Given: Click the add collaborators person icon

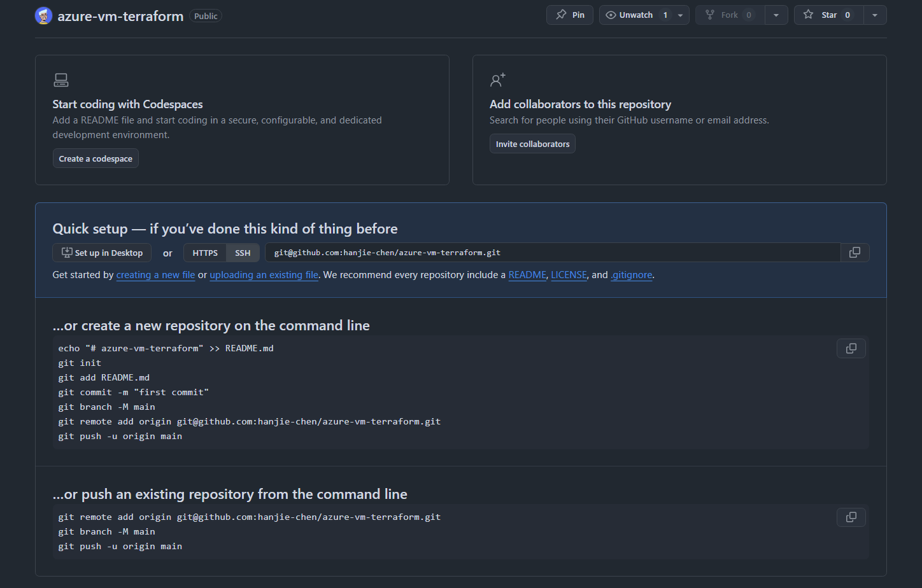Looking at the screenshot, I should tap(497, 80).
